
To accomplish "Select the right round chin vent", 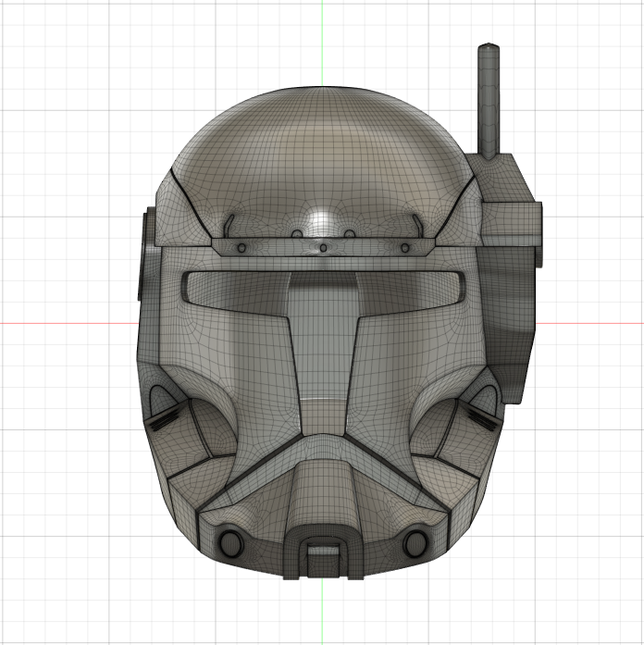I will pyautogui.click(x=415, y=543).
